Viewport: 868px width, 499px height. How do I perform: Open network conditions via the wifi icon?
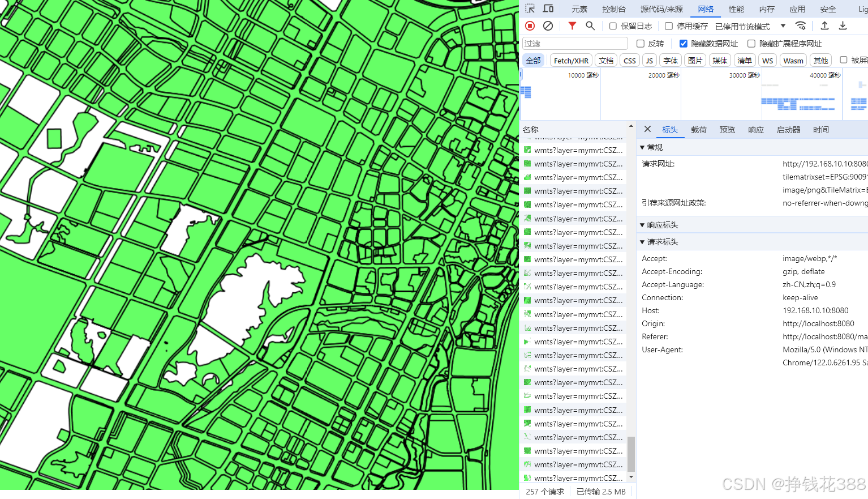point(800,25)
